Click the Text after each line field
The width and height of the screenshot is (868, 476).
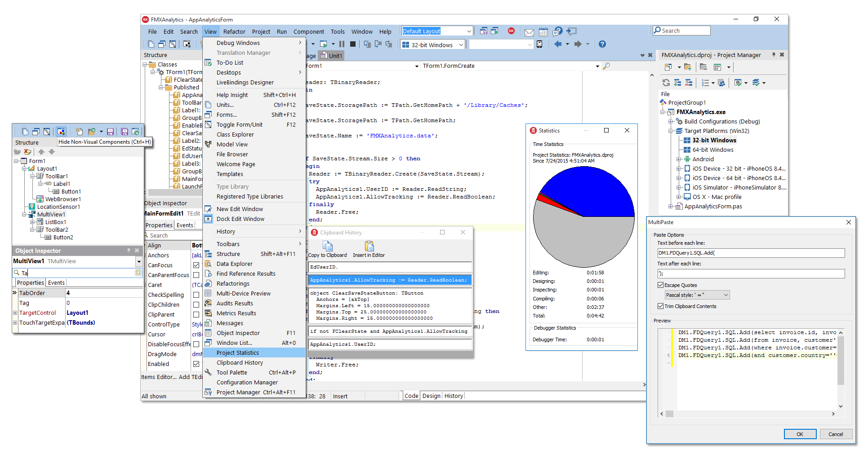(x=751, y=273)
